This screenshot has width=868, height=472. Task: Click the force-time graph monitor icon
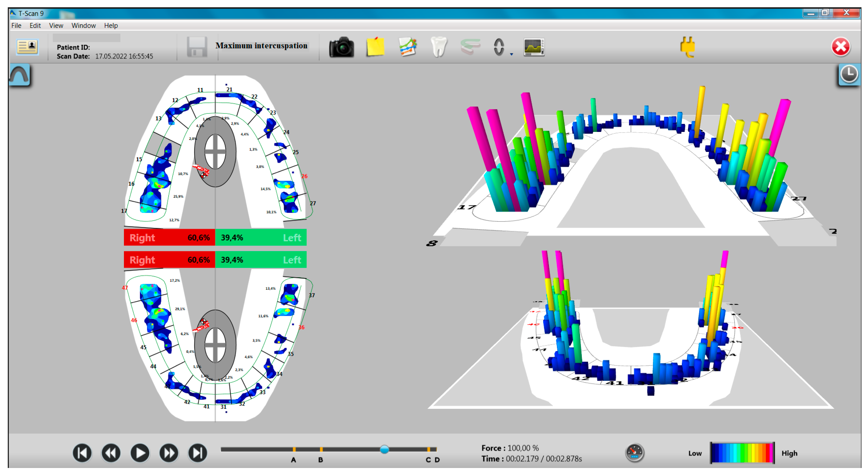(x=534, y=47)
